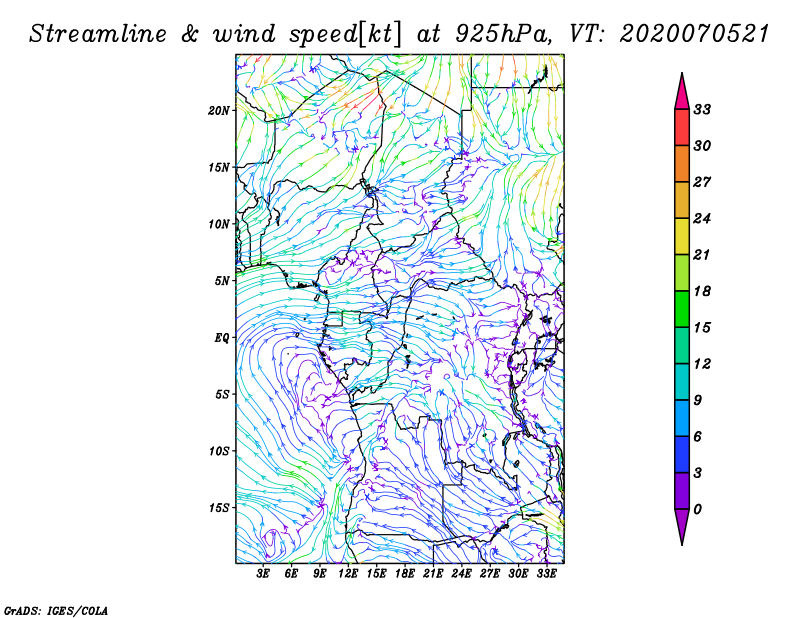Screen dimensions: 800x618
Task: Click the 10N latitude label
Action: coord(219,224)
